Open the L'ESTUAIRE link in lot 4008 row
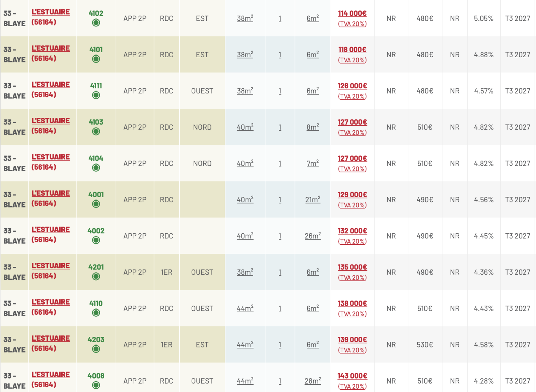The image size is (536, 392). (x=51, y=375)
